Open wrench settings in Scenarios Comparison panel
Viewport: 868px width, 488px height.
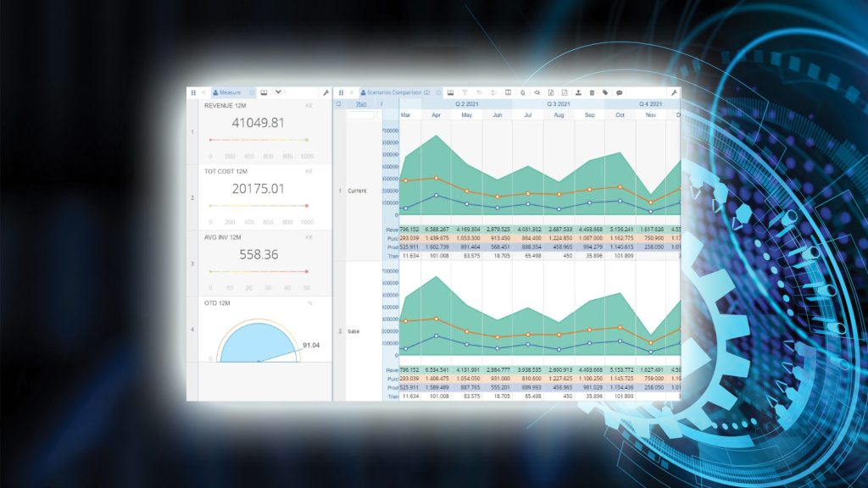pyautogui.click(x=674, y=92)
